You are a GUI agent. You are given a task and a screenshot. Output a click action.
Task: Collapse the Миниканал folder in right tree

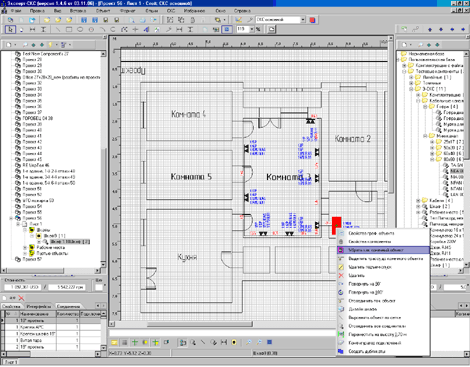425,136
